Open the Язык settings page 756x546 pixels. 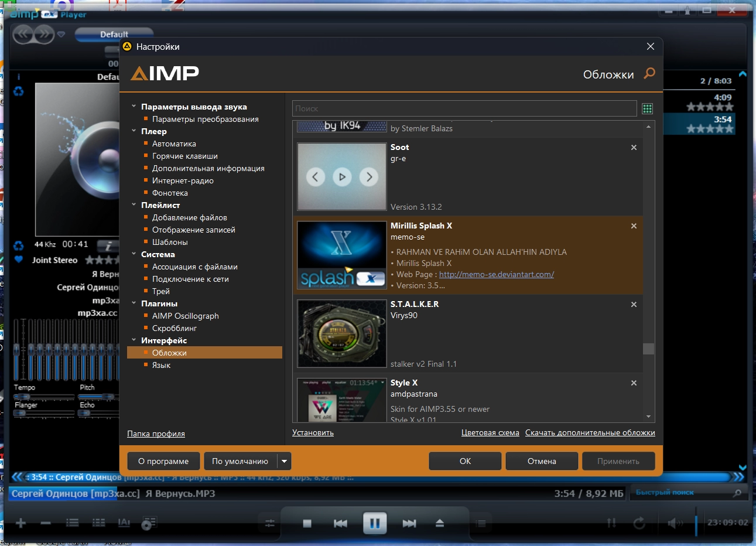161,365
